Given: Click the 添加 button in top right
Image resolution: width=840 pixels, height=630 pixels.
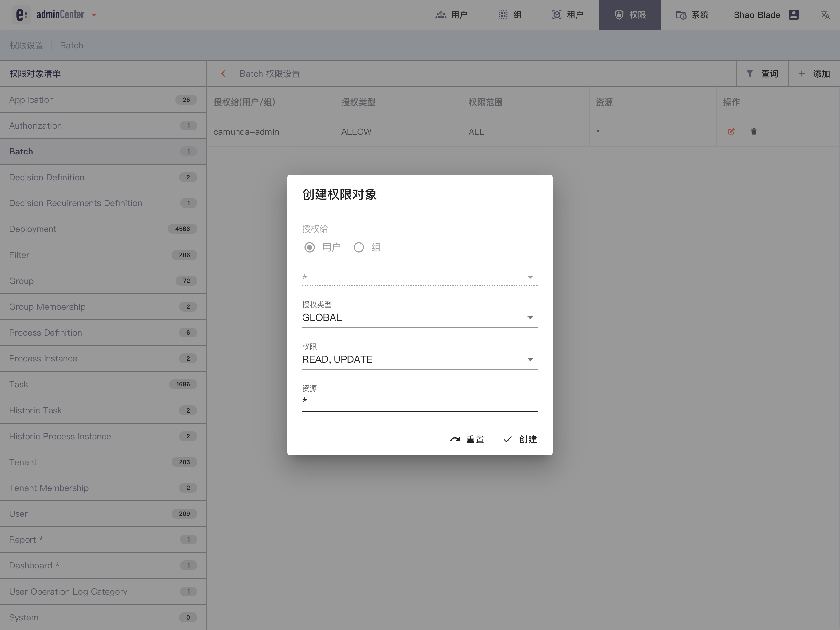Looking at the screenshot, I should coord(814,74).
